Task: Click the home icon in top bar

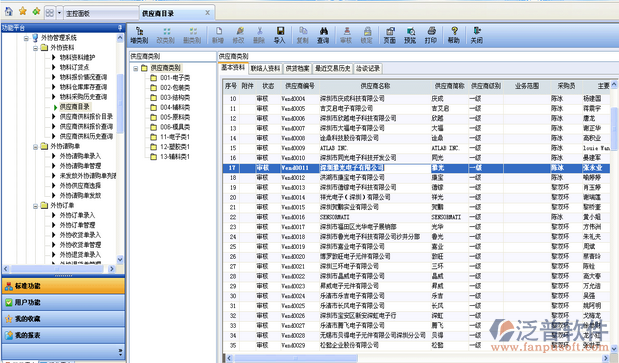Action: 9,12
